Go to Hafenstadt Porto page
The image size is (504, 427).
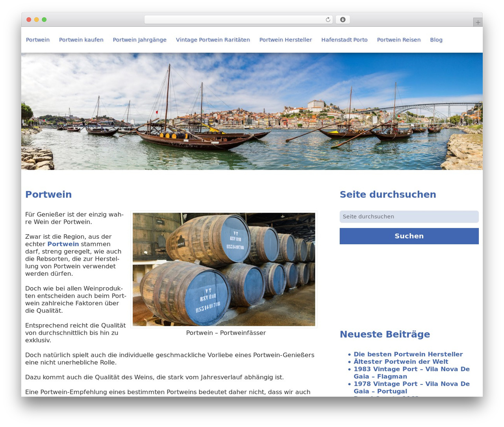coord(345,40)
